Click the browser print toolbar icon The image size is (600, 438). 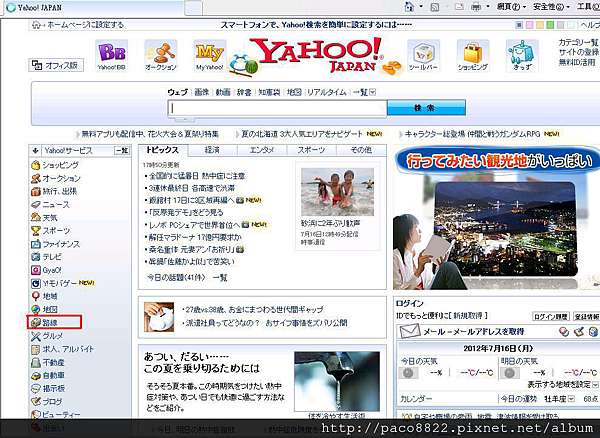tap(476, 7)
